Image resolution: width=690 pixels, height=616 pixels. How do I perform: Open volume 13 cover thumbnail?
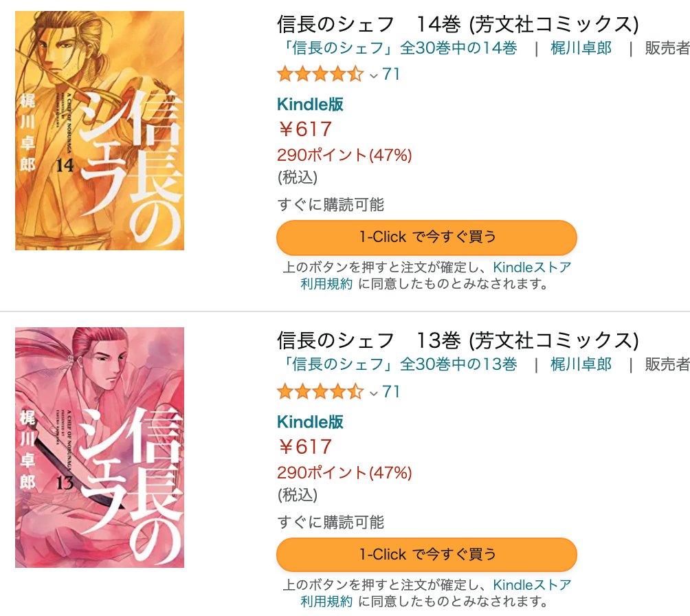[100, 448]
